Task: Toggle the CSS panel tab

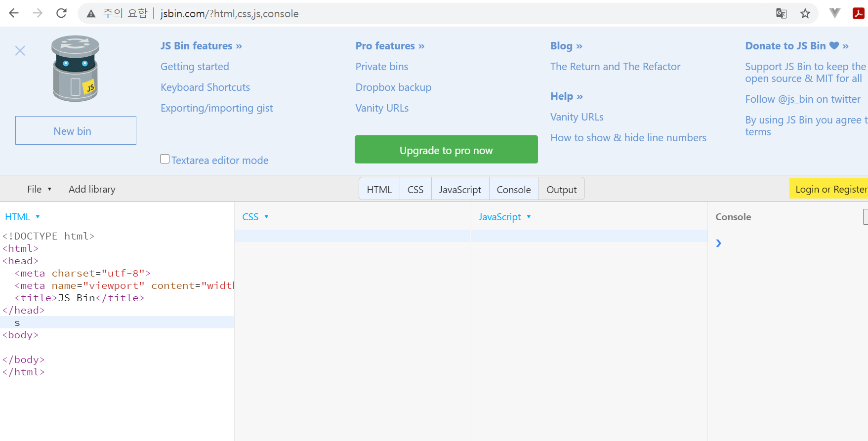Action: 415,189
